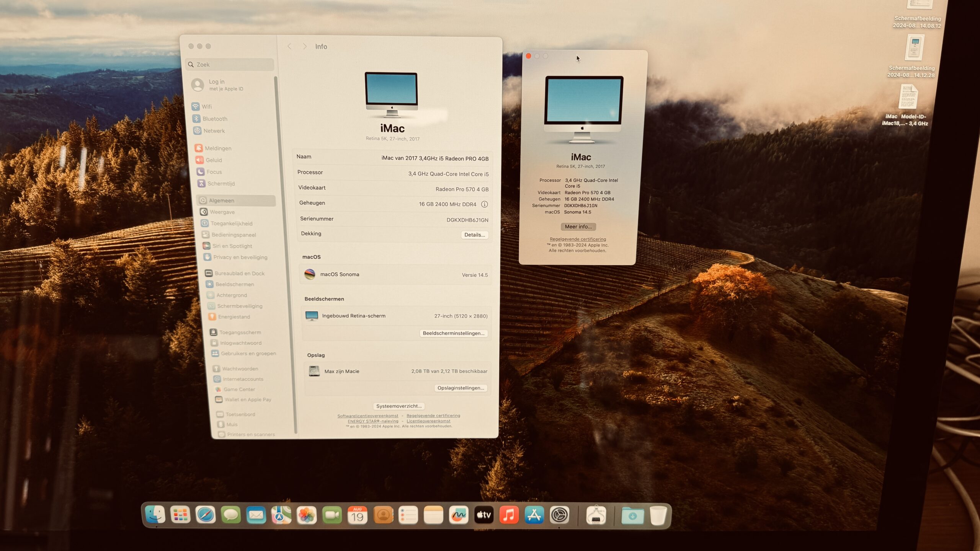980x551 pixels.
Task: Select Algemeen in the sidebar
Action: pos(236,201)
